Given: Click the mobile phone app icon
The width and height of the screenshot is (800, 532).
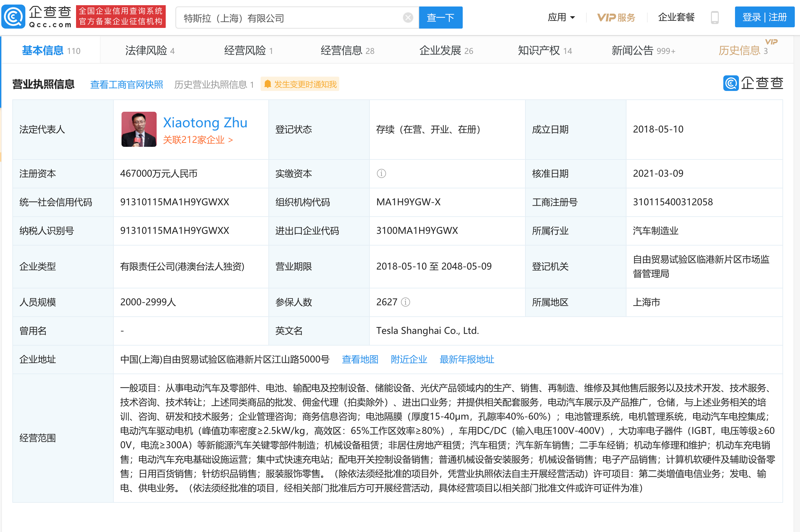Looking at the screenshot, I should coord(715,17).
